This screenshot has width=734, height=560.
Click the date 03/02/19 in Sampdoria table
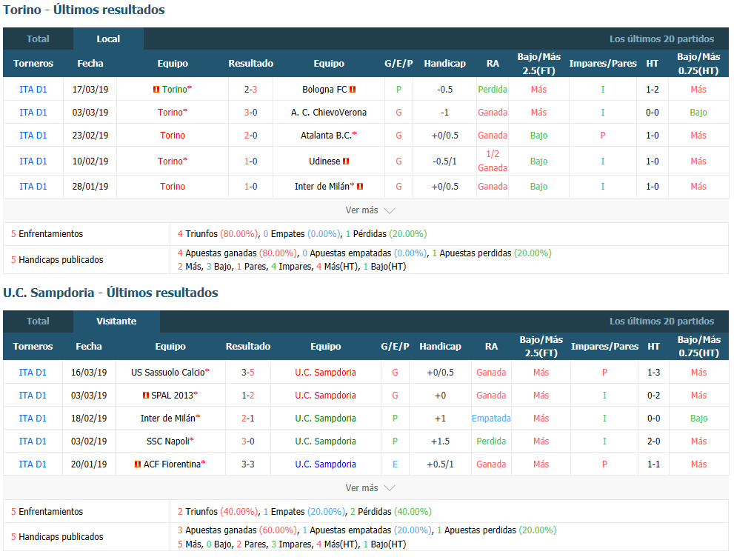tap(89, 441)
